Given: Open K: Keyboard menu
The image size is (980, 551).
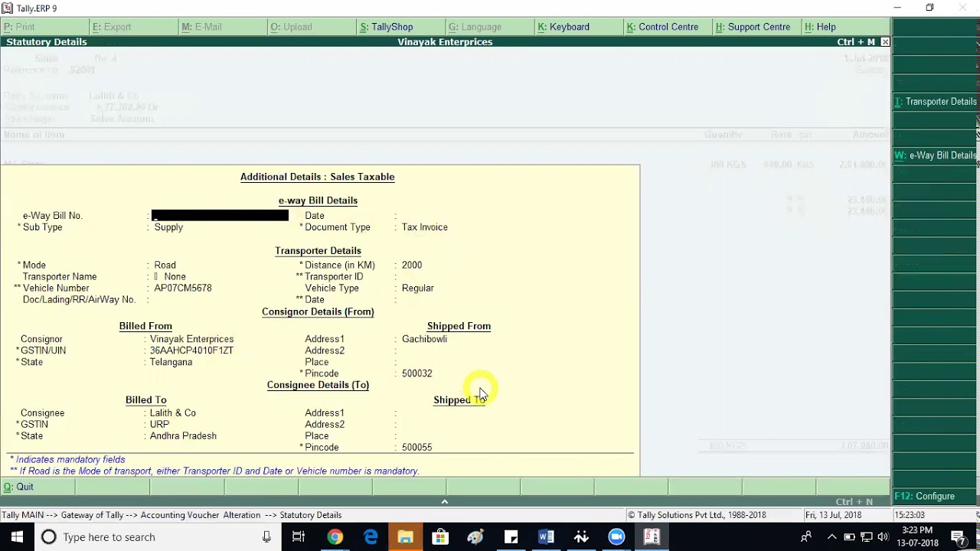Looking at the screenshot, I should (x=578, y=27).
